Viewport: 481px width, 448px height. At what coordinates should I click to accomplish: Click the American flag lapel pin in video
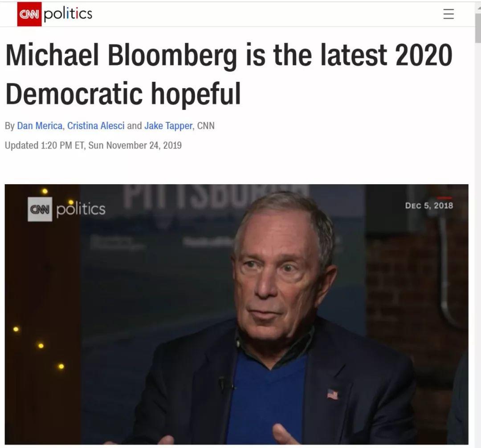click(333, 394)
